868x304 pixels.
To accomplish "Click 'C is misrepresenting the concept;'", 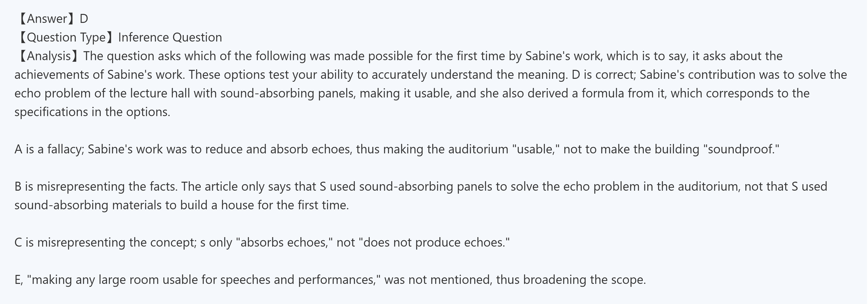I will click(105, 242).
